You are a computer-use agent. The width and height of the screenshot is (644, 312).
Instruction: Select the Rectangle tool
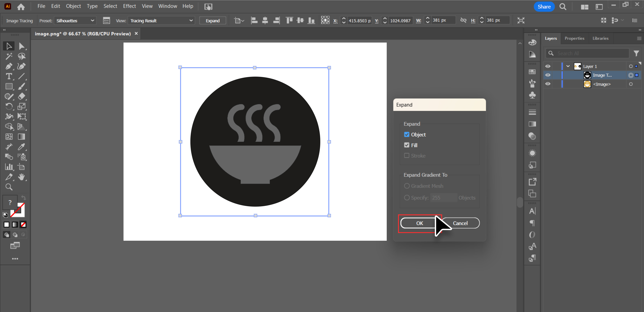9,86
